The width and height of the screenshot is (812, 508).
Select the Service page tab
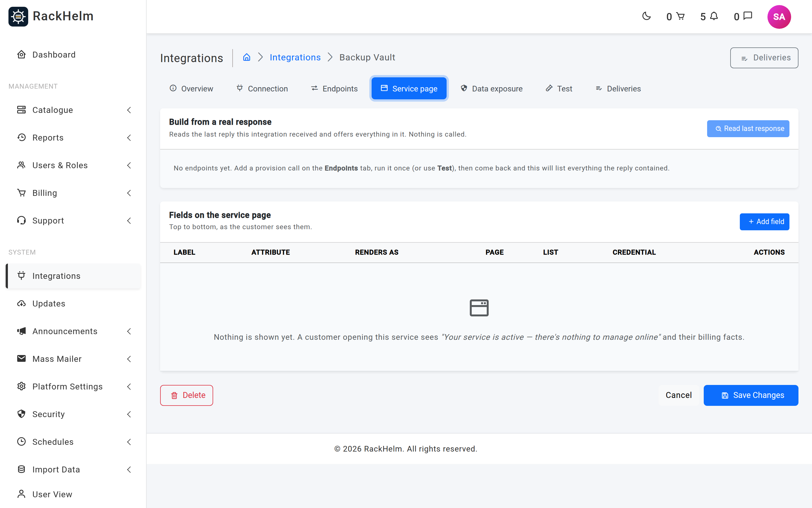pos(409,88)
